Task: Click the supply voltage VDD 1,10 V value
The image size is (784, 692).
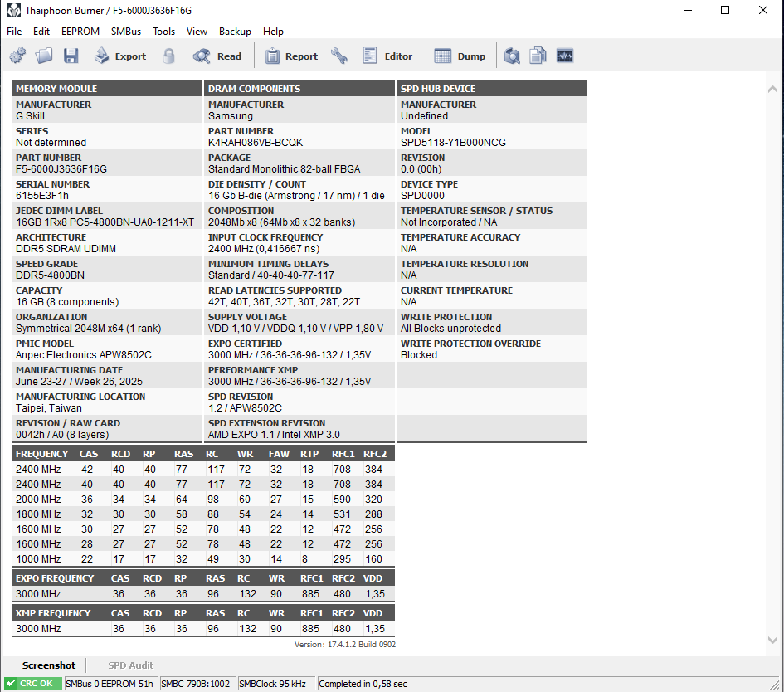Action: (x=295, y=329)
